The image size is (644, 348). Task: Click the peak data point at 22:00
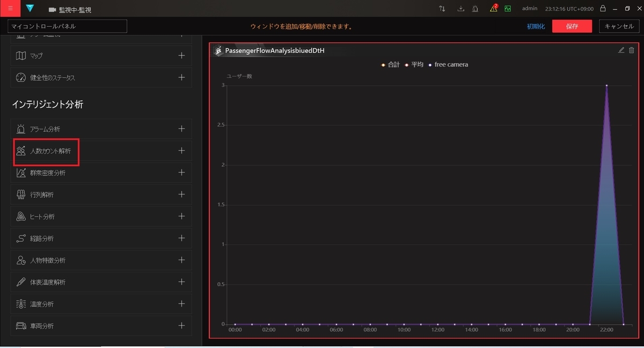(x=606, y=85)
